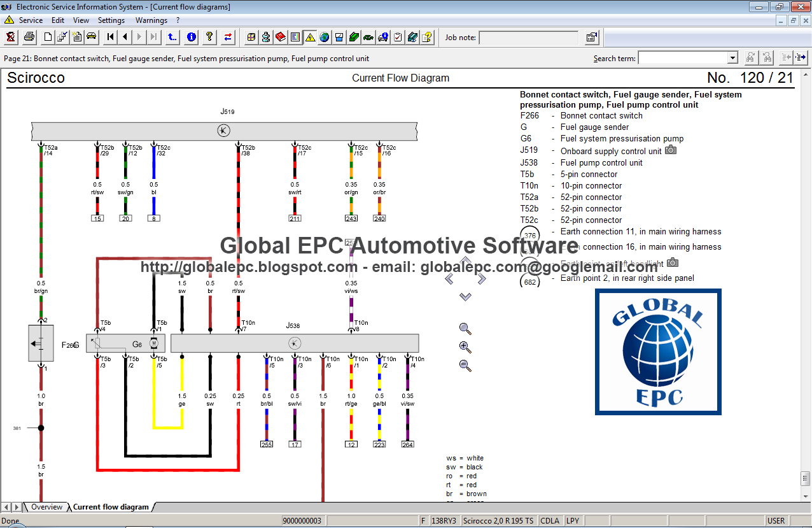Click wire reference box 20
The image size is (812, 528).
click(125, 218)
